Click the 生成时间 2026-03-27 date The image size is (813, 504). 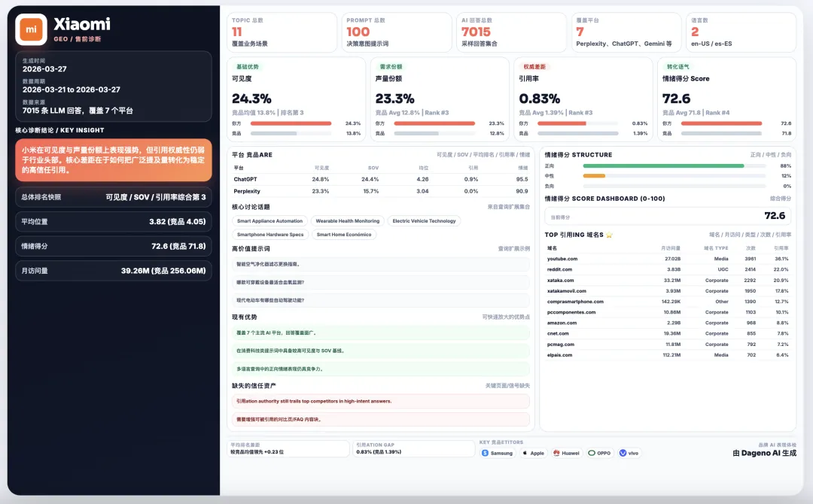click(44, 69)
